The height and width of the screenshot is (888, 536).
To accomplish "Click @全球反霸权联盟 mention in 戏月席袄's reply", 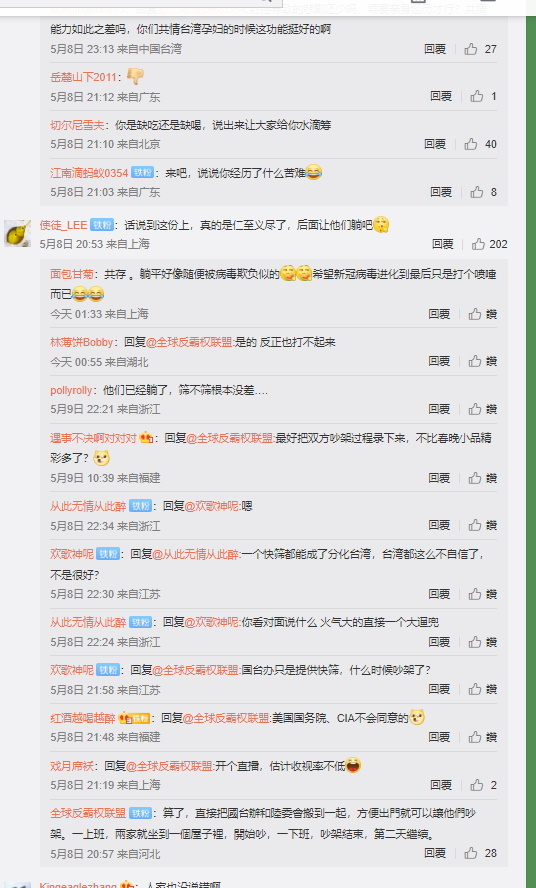I will click(169, 766).
